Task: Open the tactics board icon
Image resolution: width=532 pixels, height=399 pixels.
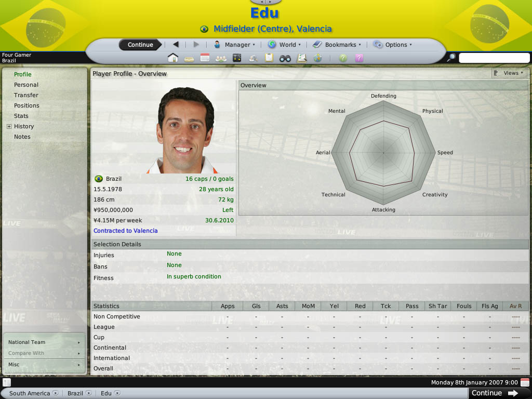Action: point(237,58)
